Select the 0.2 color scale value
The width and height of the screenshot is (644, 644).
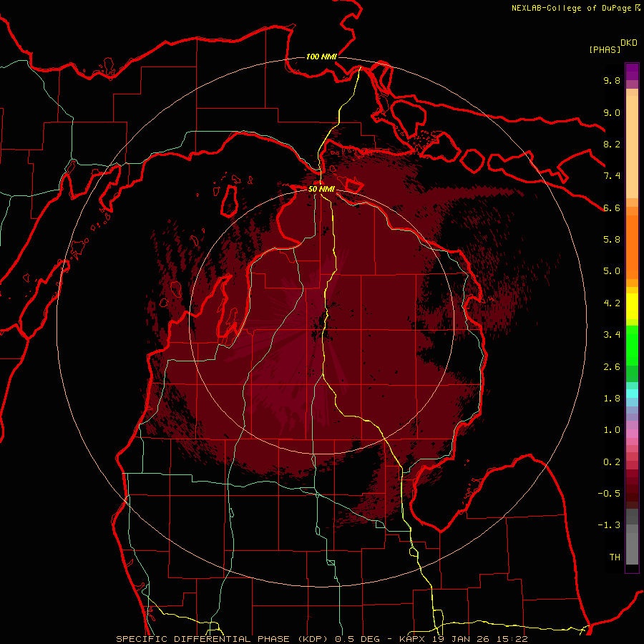[612, 462]
